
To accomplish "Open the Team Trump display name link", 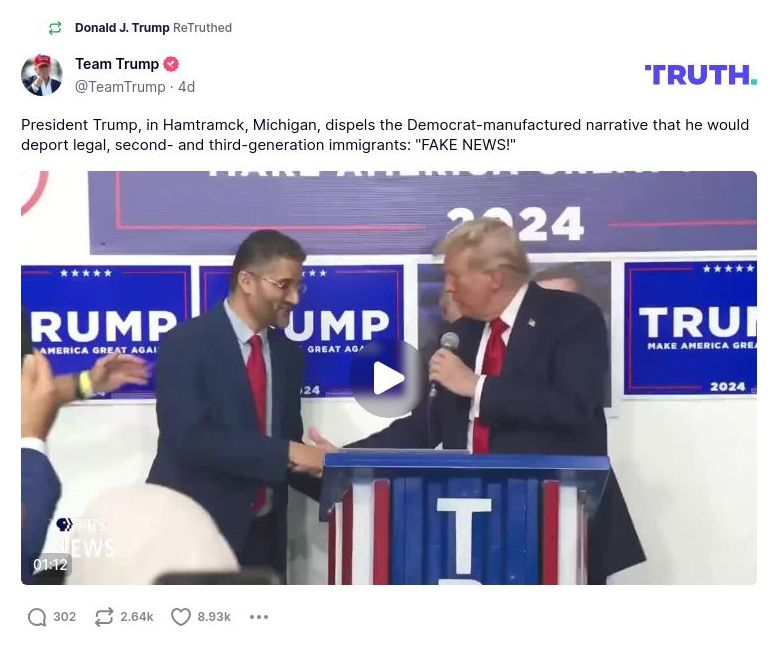I will pyautogui.click(x=117, y=64).
